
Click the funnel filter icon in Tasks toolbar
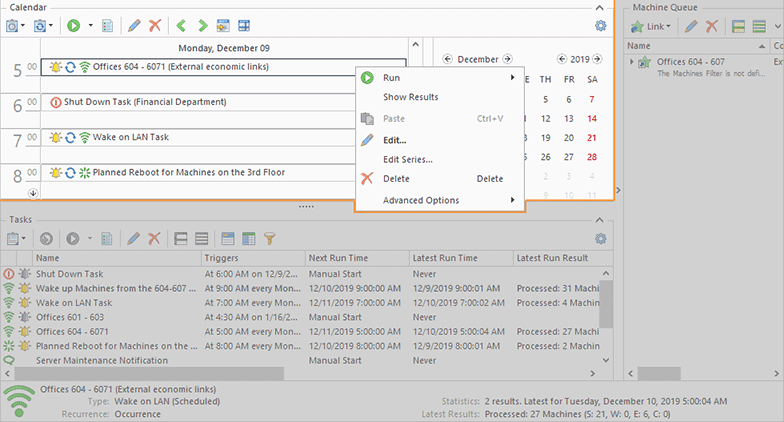click(x=269, y=239)
